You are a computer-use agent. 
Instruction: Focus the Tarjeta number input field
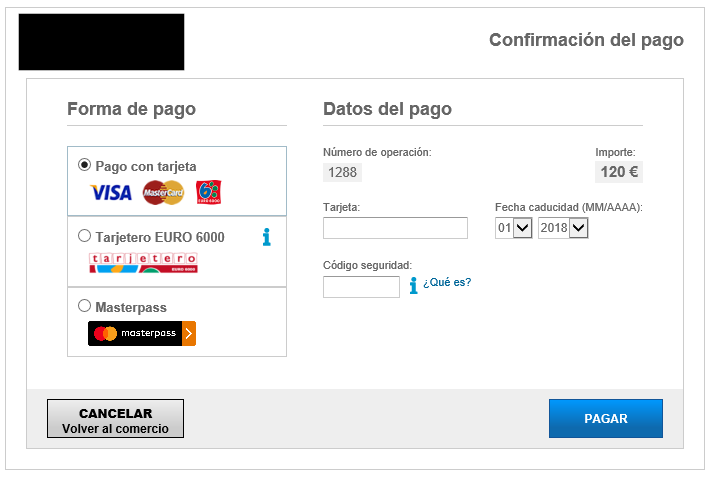pyautogui.click(x=395, y=228)
